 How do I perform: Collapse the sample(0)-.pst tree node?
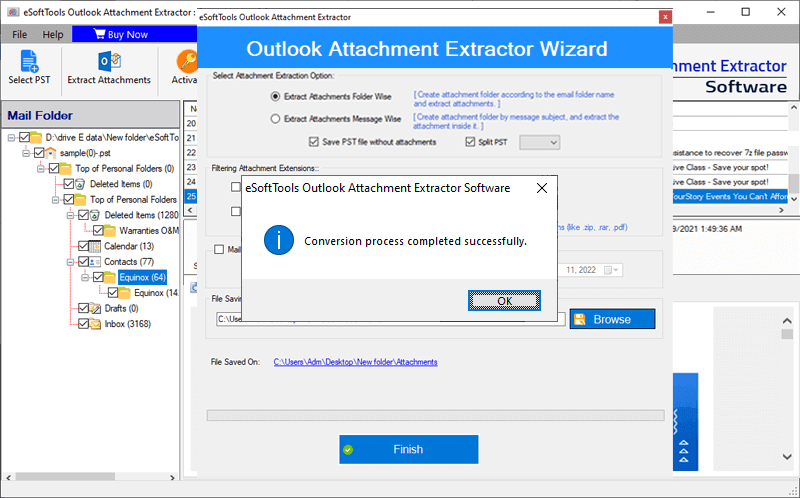(x=26, y=153)
